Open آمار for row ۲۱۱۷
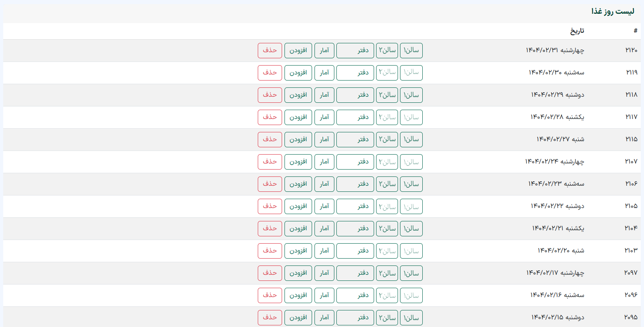 click(x=324, y=117)
